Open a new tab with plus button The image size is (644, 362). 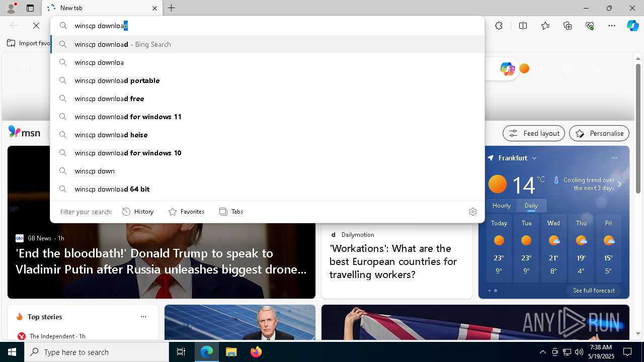(x=172, y=8)
